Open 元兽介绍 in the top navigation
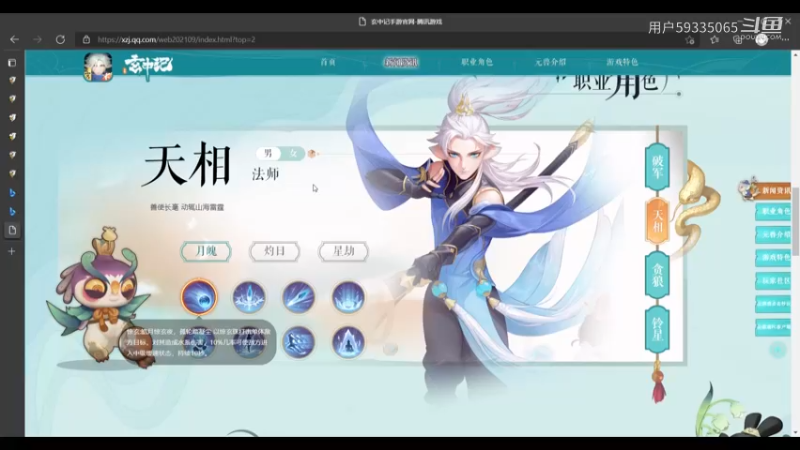 [x=550, y=62]
